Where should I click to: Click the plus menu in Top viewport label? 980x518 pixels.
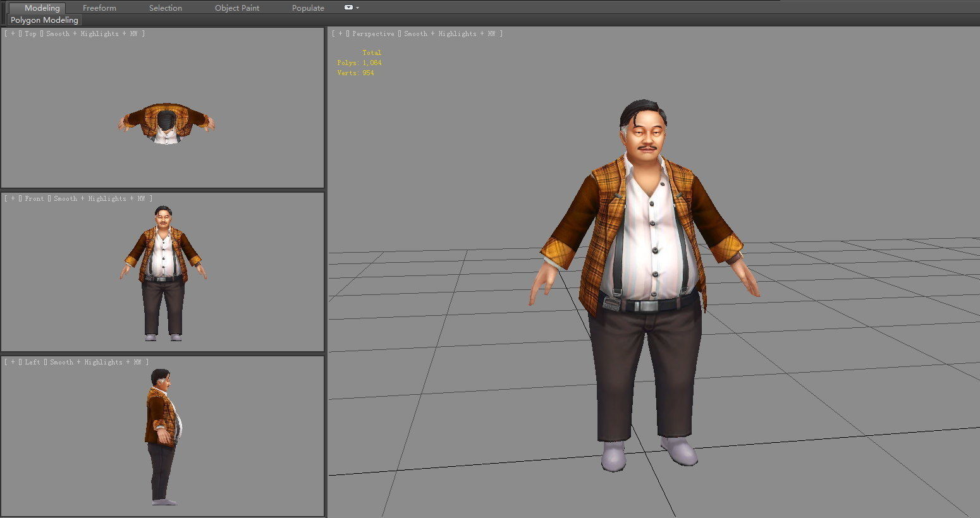13,34
